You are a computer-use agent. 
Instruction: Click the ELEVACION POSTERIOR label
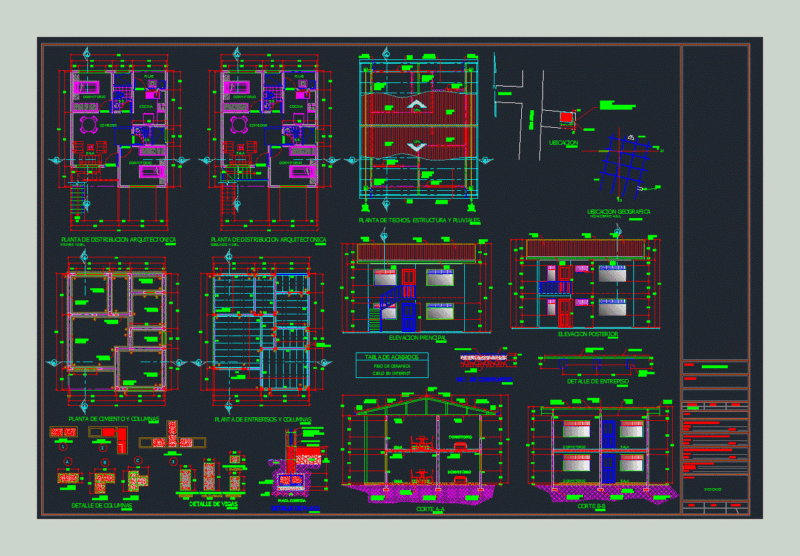588,334
